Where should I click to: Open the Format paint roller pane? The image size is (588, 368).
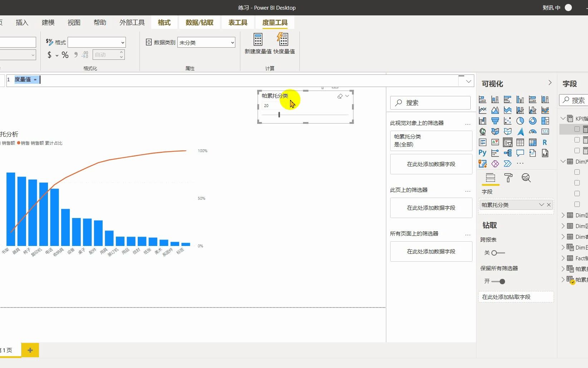(508, 178)
